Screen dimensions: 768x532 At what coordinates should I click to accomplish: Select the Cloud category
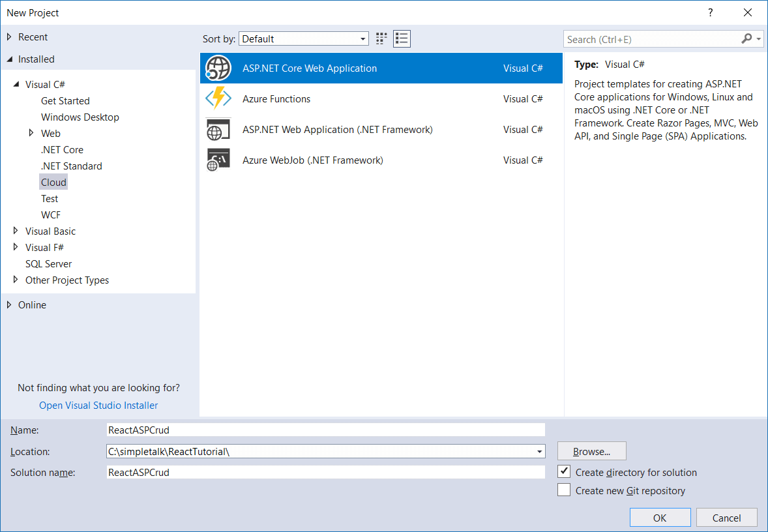point(53,183)
